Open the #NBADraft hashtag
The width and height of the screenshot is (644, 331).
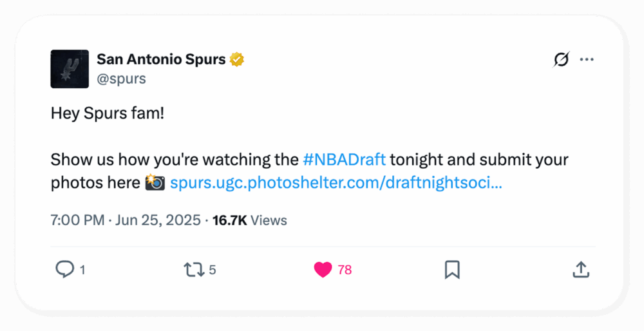(344, 159)
